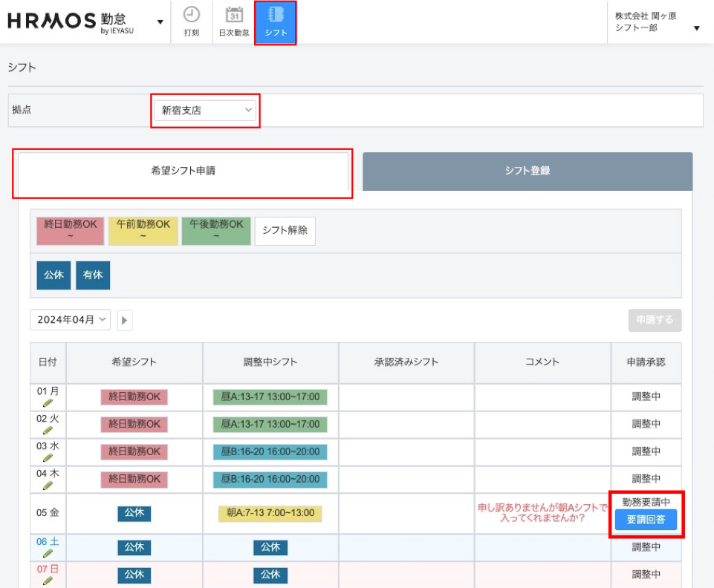Viewport: 714px width, 588px height.
Task: Click 朝A:7-13 shift on 05 金
Action: 270,513
